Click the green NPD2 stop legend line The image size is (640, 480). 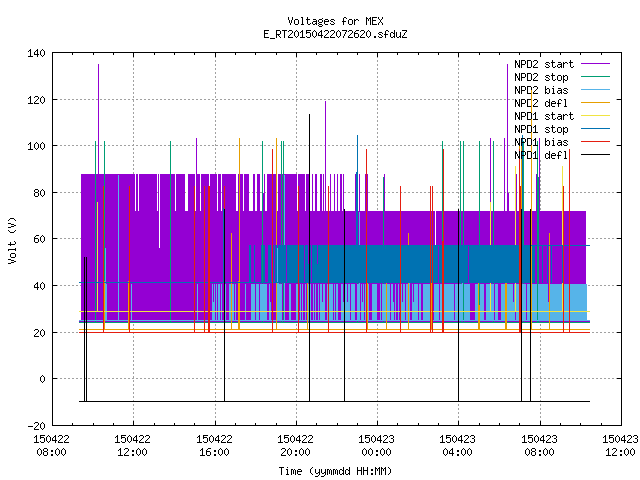[x=595, y=77]
